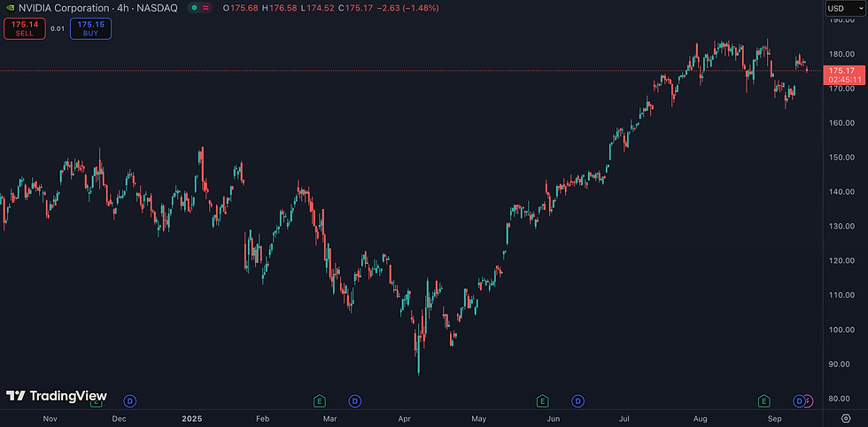Click the dividend D marker above Mar
Screen dimensions: 868x427
(354, 400)
